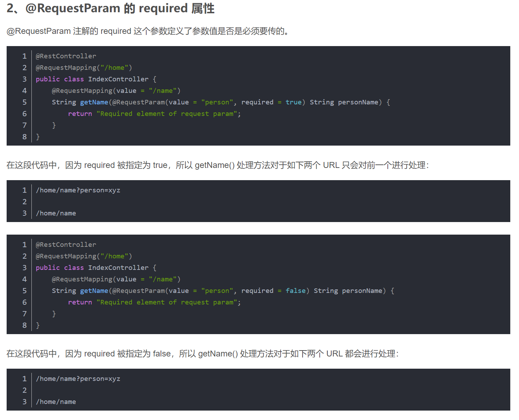Click '/home/name?person=xyz' in the last code block
The height and width of the screenshot is (420, 519).
tap(78, 378)
